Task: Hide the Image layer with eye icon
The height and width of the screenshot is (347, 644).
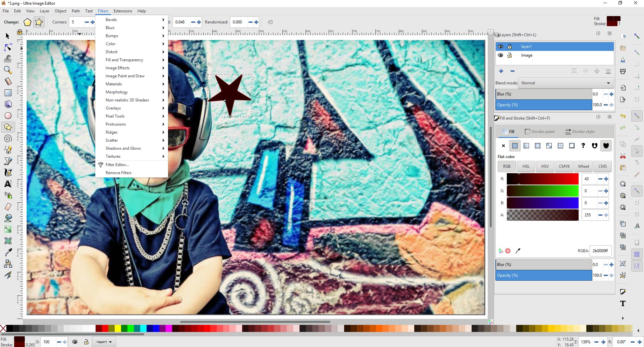Action: click(x=500, y=55)
